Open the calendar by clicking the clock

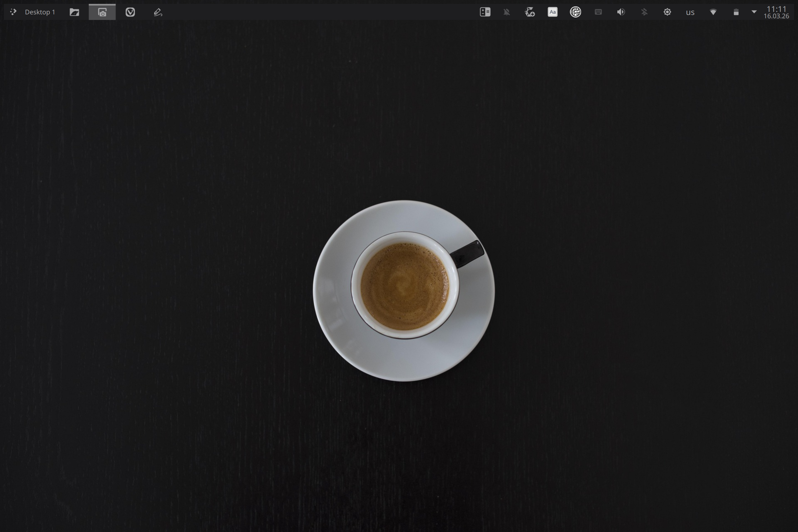(777, 12)
